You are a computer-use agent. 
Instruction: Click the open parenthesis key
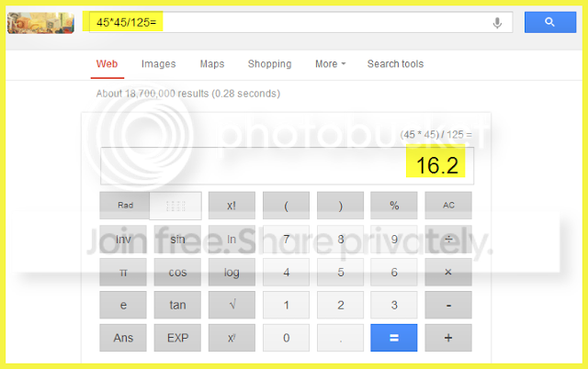click(x=286, y=206)
